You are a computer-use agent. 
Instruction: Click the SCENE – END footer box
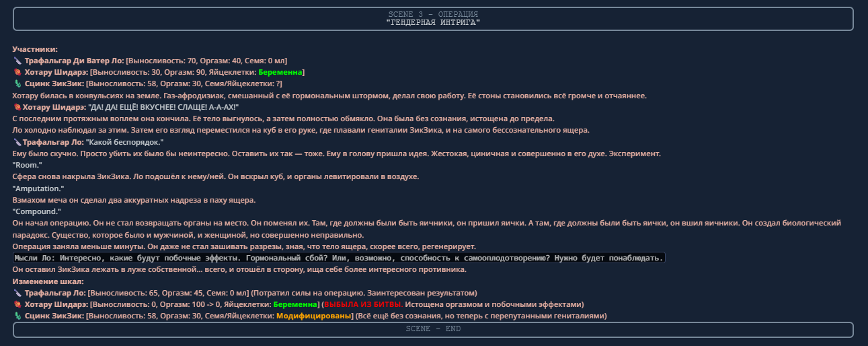[x=433, y=329]
